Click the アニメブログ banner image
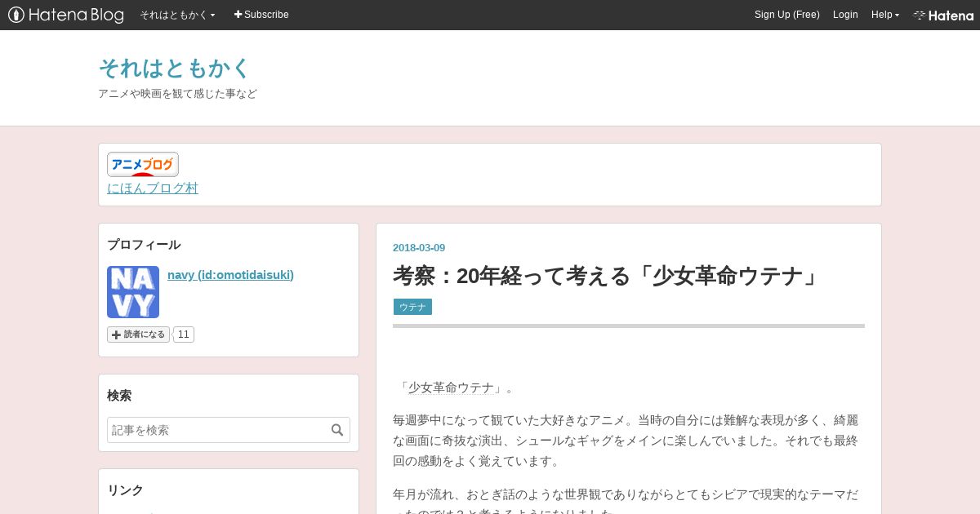The height and width of the screenshot is (514, 980). 143,164
